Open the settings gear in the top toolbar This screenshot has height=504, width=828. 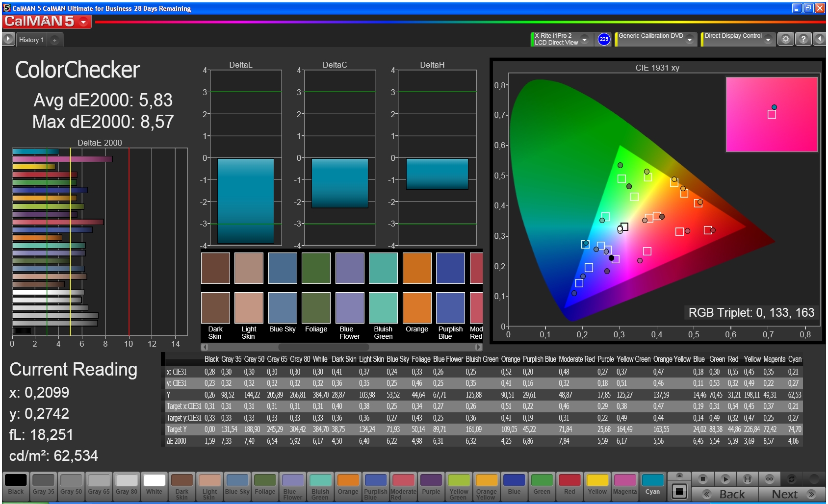(786, 39)
